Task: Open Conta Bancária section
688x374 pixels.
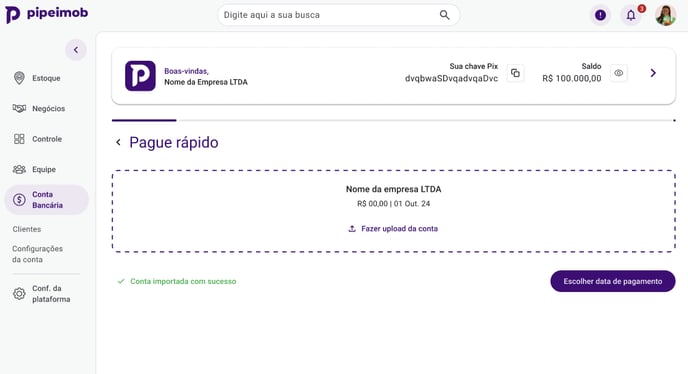Action: point(47,200)
